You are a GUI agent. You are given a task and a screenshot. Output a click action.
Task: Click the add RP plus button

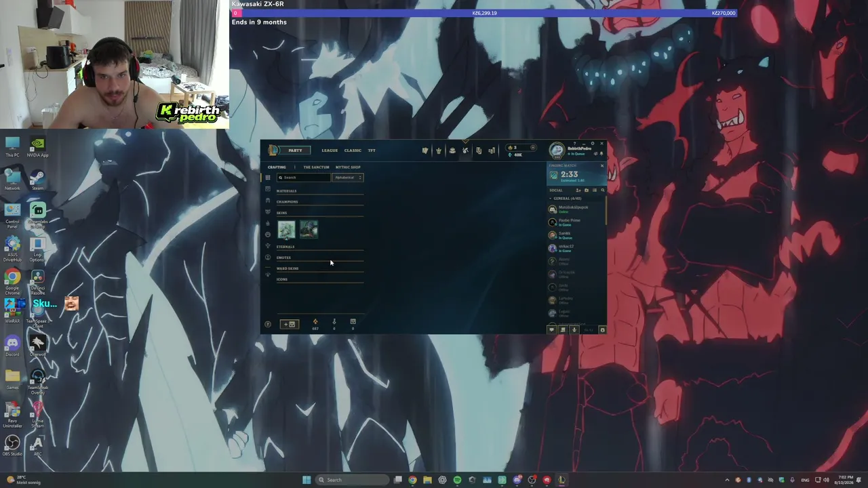tap(532, 148)
